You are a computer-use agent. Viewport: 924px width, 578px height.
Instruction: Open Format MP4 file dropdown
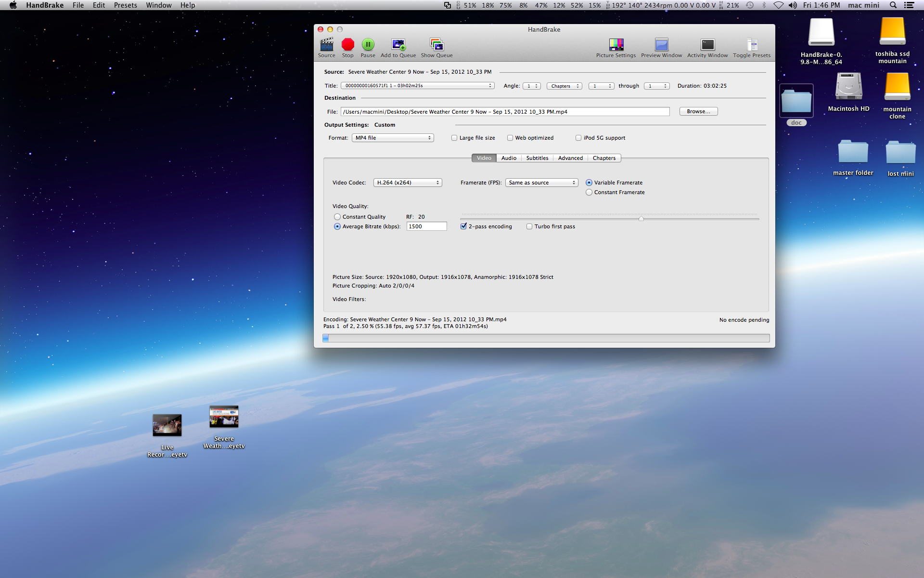pos(393,138)
